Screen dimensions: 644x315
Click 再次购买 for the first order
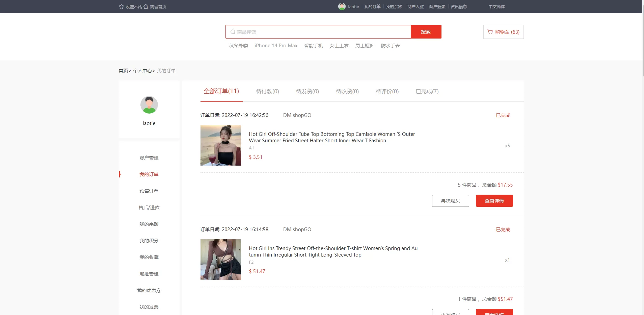point(450,201)
